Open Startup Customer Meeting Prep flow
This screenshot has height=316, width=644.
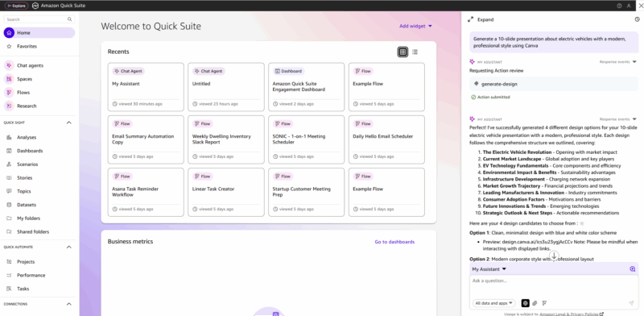(x=307, y=192)
